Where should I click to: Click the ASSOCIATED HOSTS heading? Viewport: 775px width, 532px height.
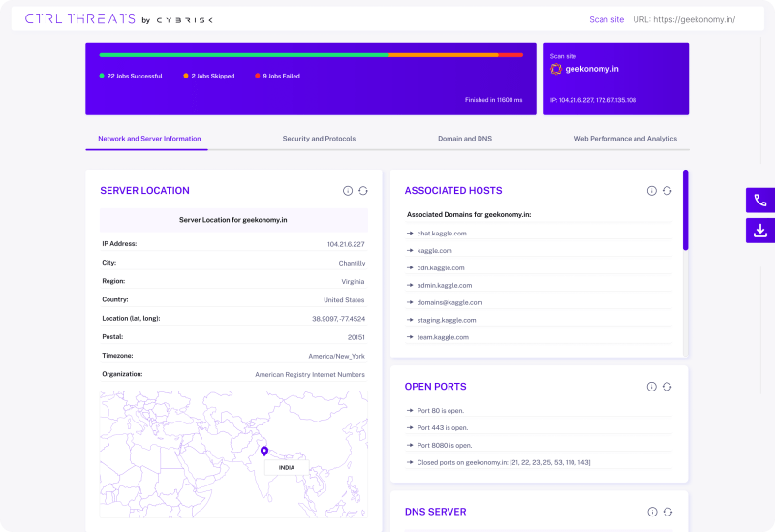click(x=453, y=191)
